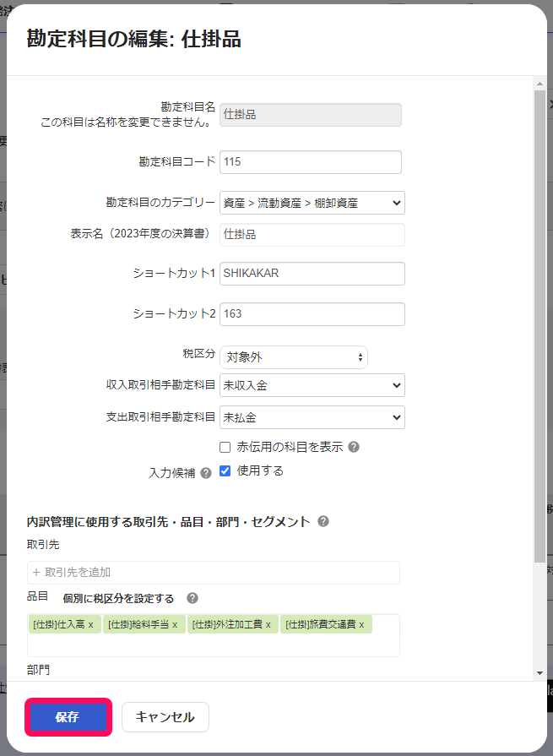This screenshot has width=553, height=756.
Task: Click help icon beside 赤伝用の科目を表示
Action: coord(354,447)
